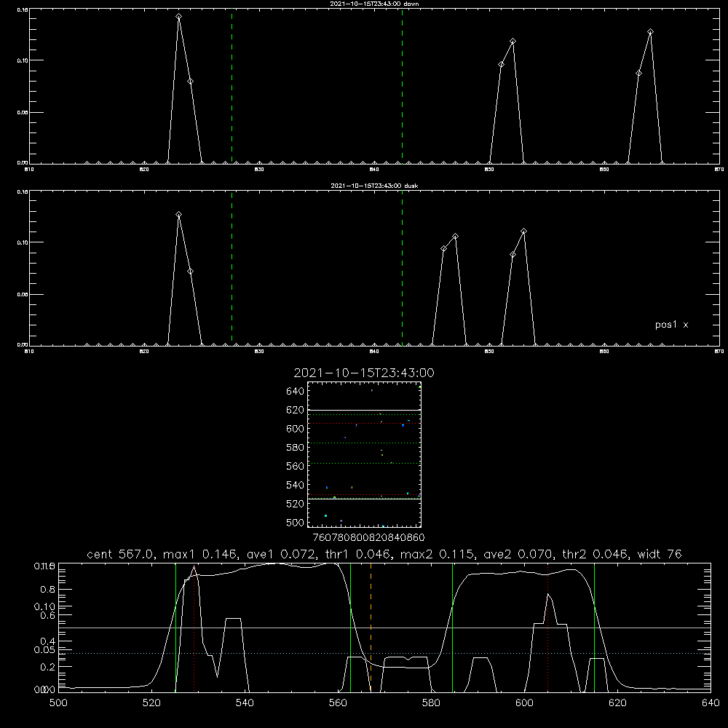
Task: Select the 'widt 76' value
Action: (660, 554)
